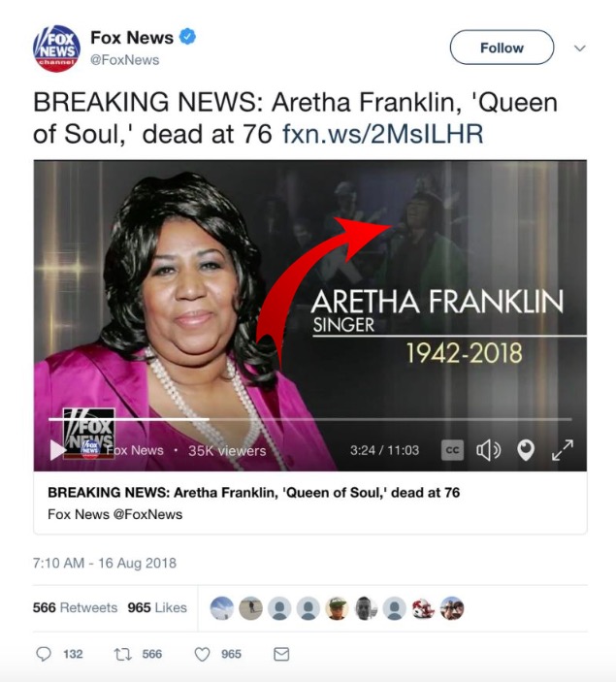The width and height of the screenshot is (616, 682).
Task: Open the @FoxNews handle profile
Action: pyautogui.click(x=124, y=60)
